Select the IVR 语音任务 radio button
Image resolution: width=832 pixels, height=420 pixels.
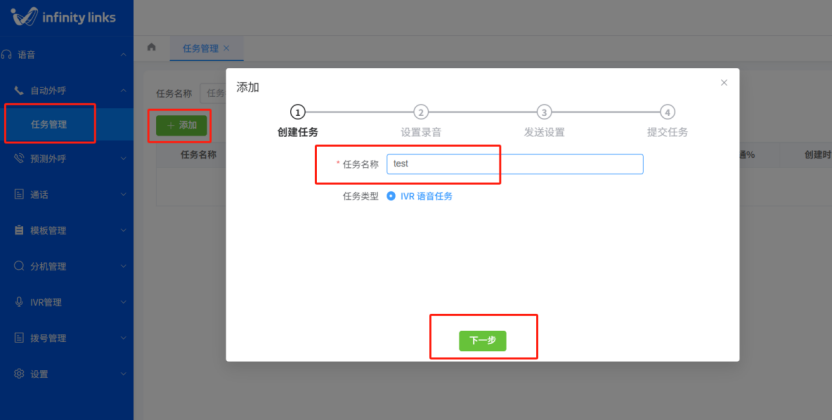pos(391,196)
